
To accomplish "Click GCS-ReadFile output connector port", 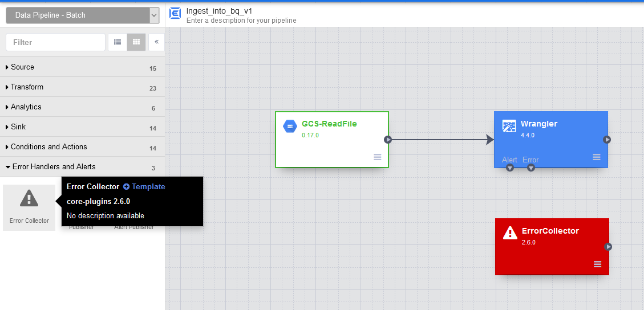I will point(388,140).
